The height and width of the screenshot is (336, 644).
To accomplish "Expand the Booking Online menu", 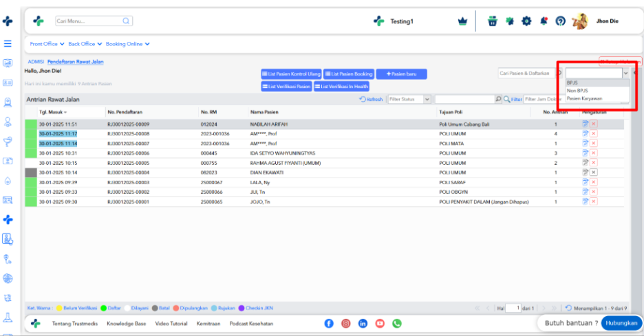I will click(128, 44).
